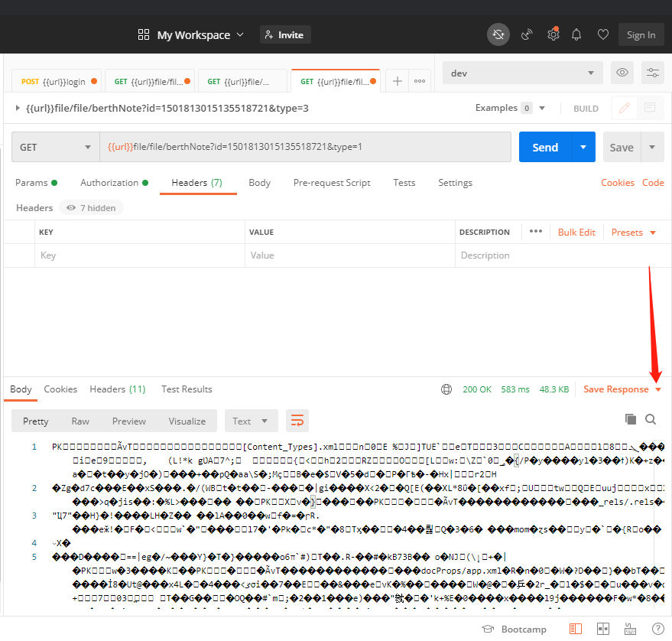Open the settings gear icon

tap(554, 34)
